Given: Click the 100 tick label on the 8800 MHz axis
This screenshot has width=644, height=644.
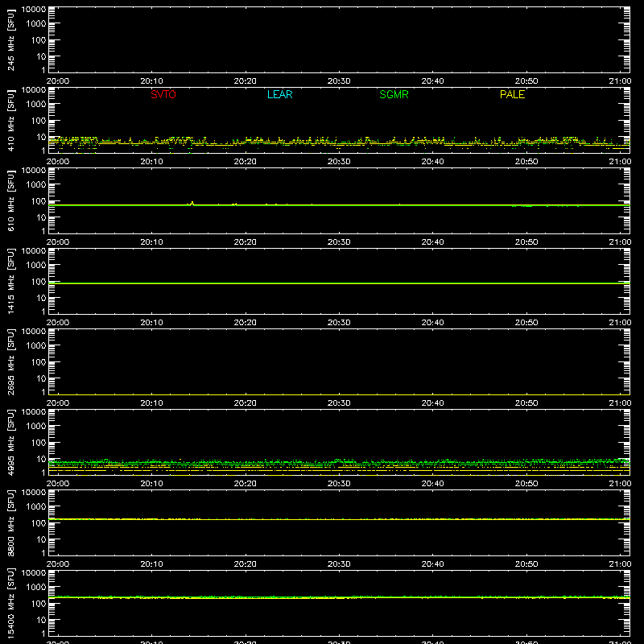Looking at the screenshot, I should 39,523.
